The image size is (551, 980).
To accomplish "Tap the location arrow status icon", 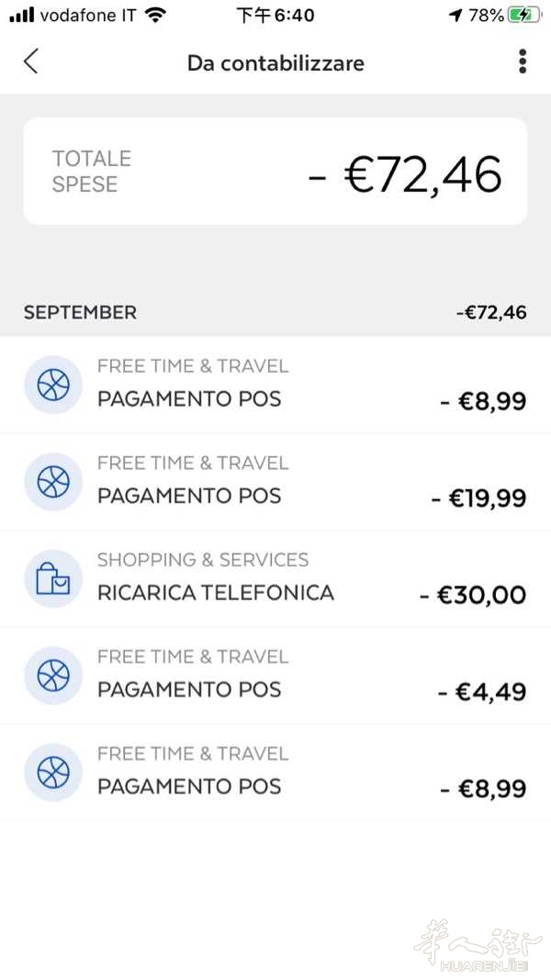I will coord(455,16).
